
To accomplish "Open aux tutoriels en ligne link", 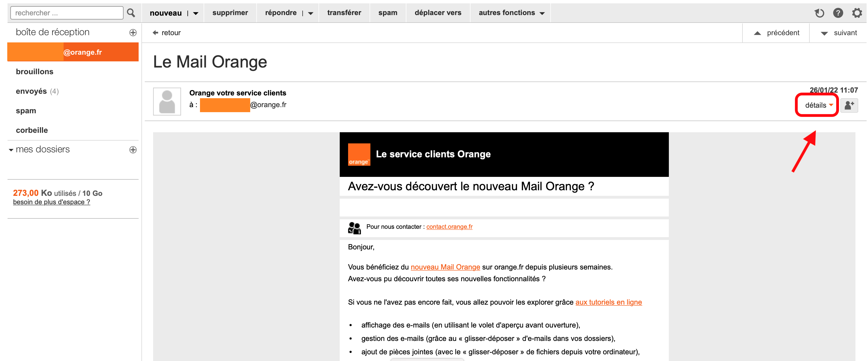I will click(x=608, y=302).
